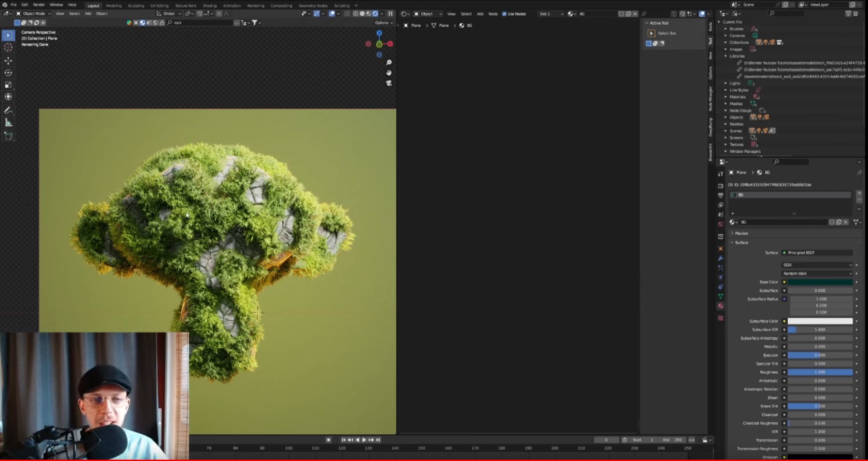
Task: Open the Output properties tab icon
Action: pos(721,196)
